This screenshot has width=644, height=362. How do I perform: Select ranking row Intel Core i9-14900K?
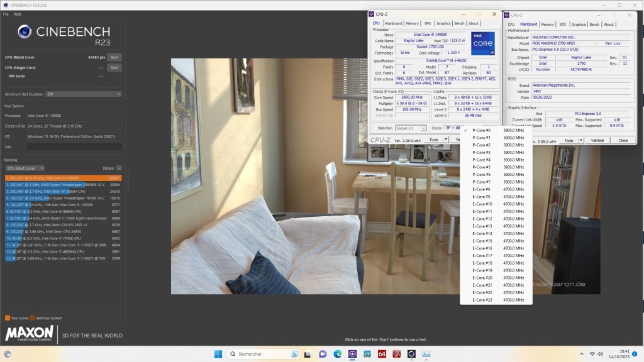pyautogui.click(x=64, y=178)
